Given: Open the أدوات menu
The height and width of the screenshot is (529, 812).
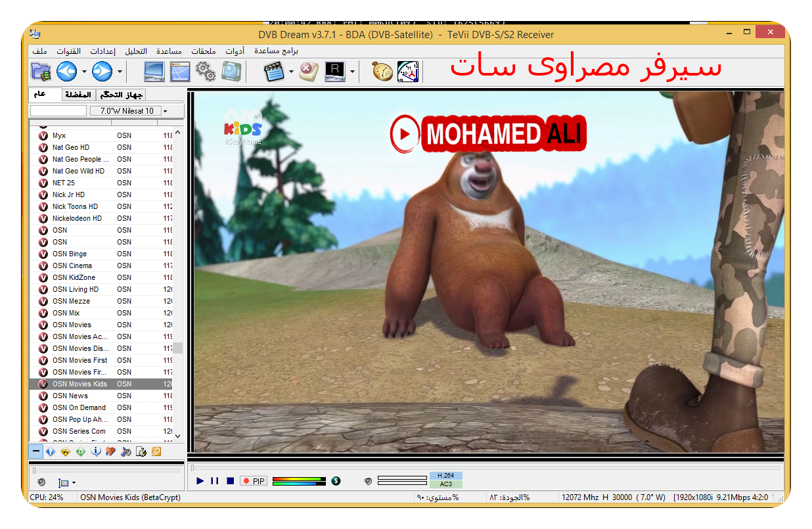Looking at the screenshot, I should [235, 51].
